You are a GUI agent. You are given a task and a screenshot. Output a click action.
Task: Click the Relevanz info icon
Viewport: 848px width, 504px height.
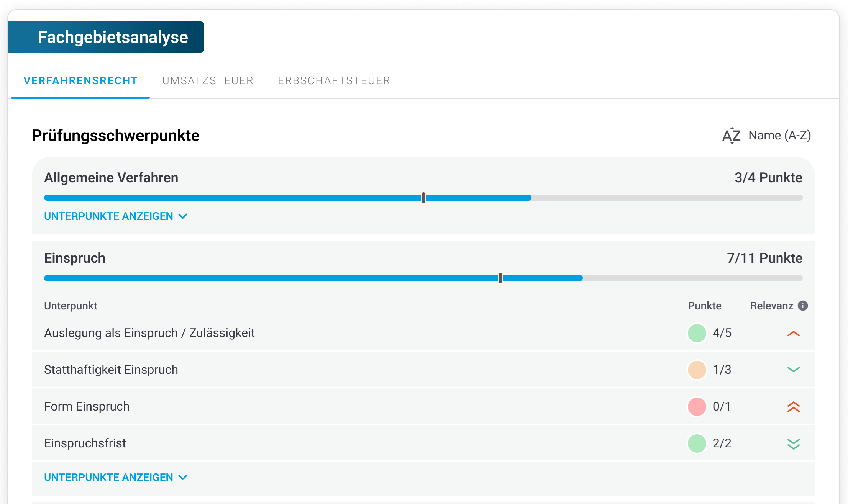(x=803, y=306)
